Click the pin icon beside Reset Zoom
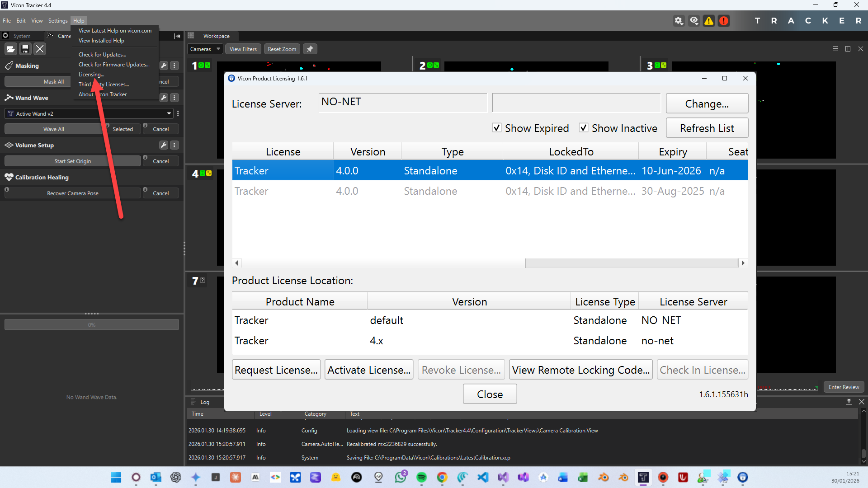Screen dimensions: 868x488 [x=310, y=49]
